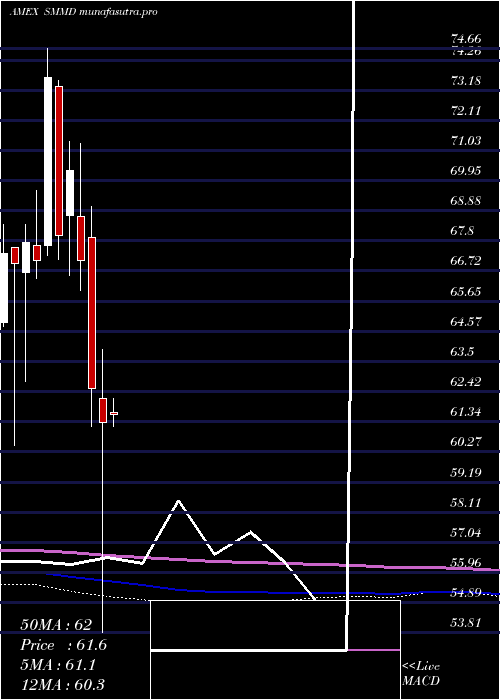Screen dimensions: 500x700
Task: Click the 60.27 price axis label
Action: [467, 442]
